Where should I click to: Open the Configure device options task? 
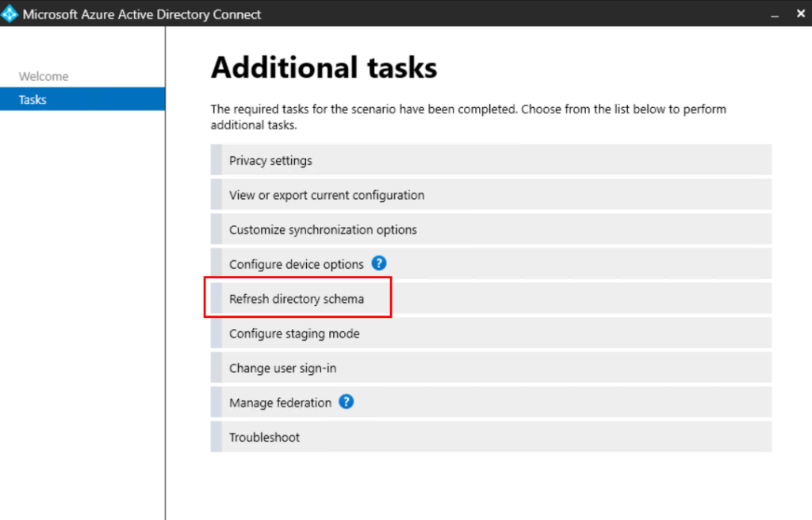click(x=296, y=265)
